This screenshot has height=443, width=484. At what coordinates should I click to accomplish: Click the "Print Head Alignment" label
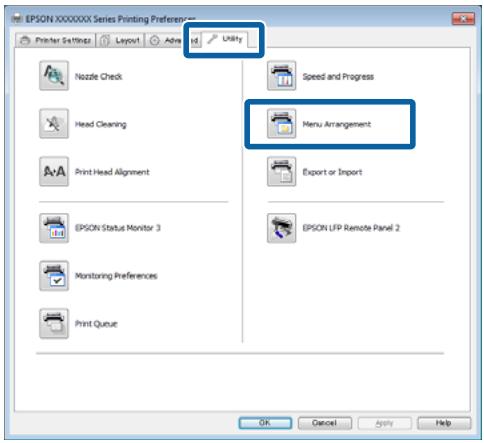[x=112, y=172]
